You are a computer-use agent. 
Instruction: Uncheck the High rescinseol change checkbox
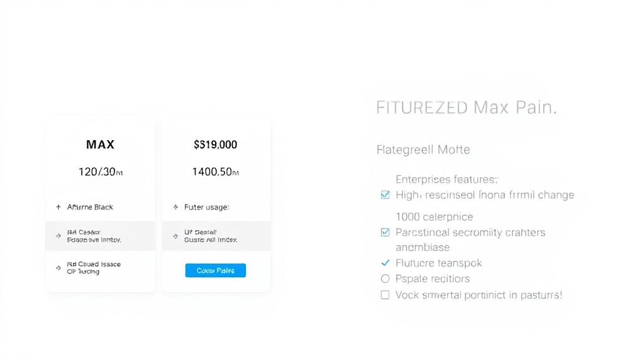386,195
